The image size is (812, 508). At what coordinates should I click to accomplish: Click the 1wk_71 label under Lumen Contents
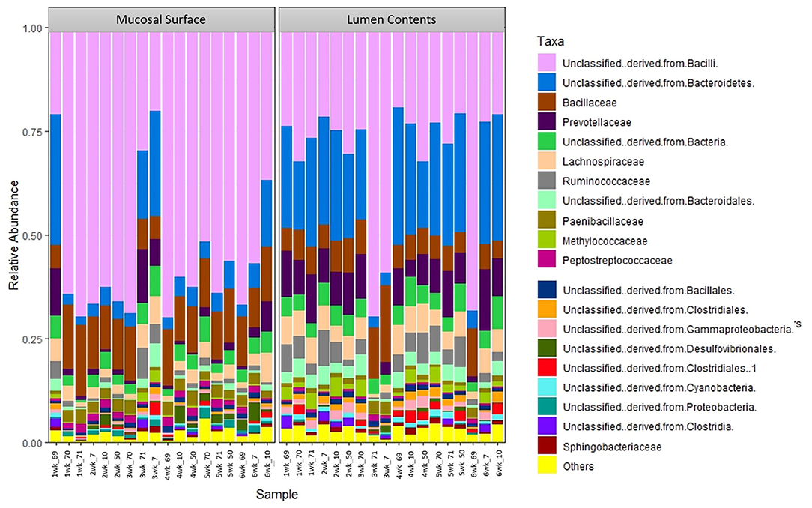click(311, 464)
